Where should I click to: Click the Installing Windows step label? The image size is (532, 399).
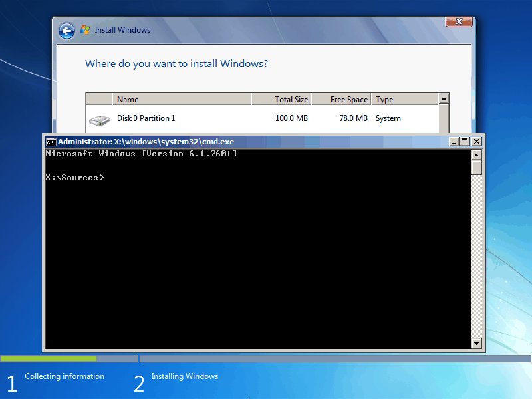pyautogui.click(x=185, y=376)
